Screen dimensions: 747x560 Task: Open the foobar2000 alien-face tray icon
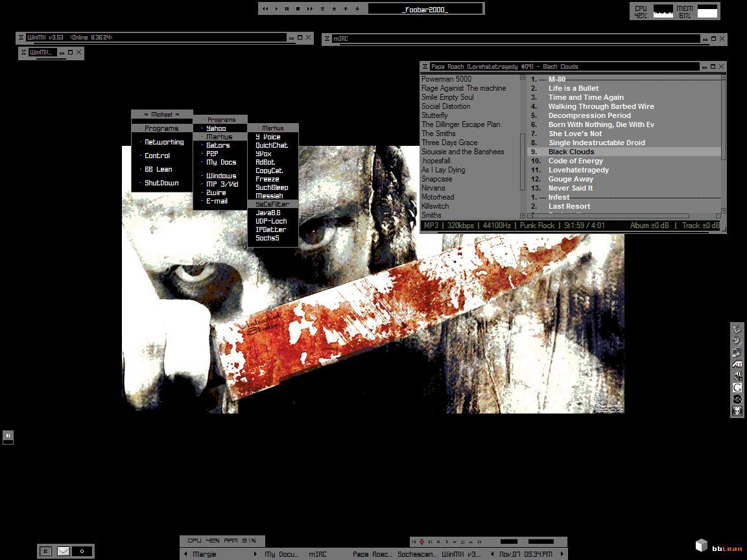[737, 410]
